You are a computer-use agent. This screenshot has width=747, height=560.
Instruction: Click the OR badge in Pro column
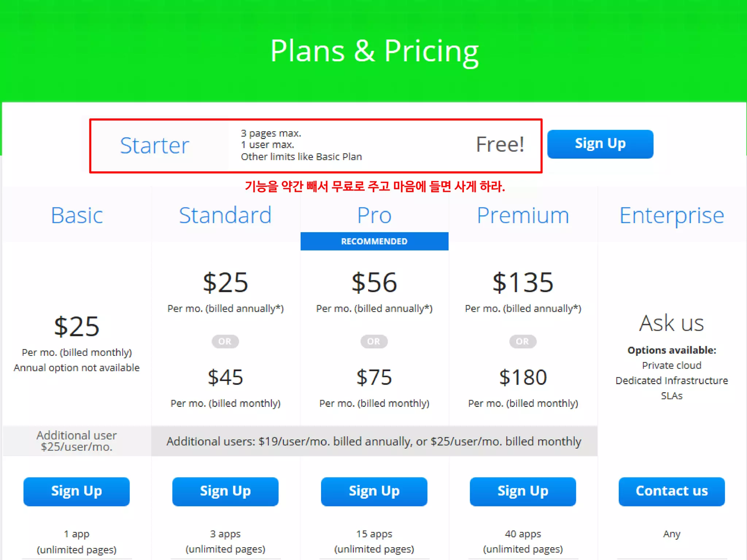pos(374,342)
